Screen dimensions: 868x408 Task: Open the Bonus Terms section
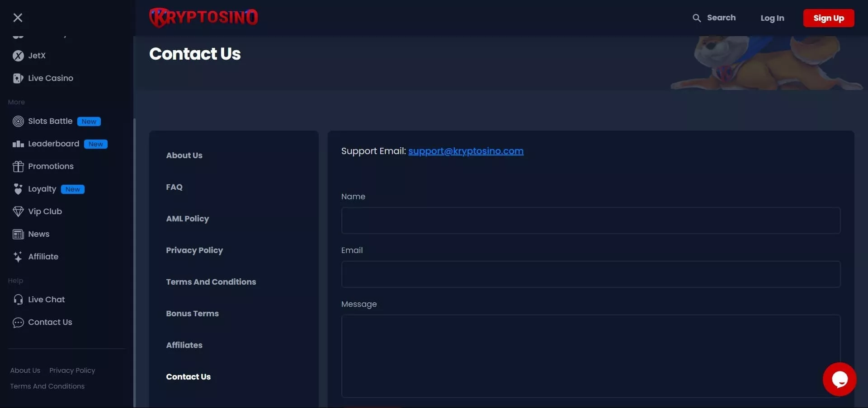pyautogui.click(x=192, y=314)
